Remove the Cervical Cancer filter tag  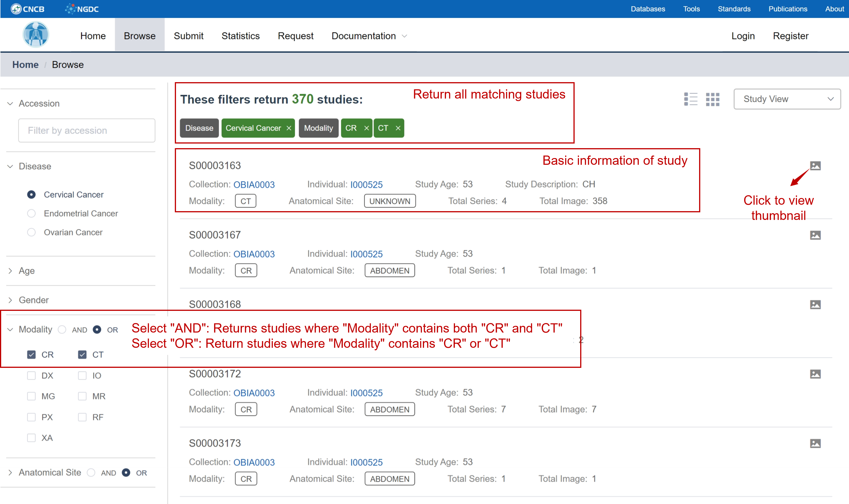click(x=288, y=128)
